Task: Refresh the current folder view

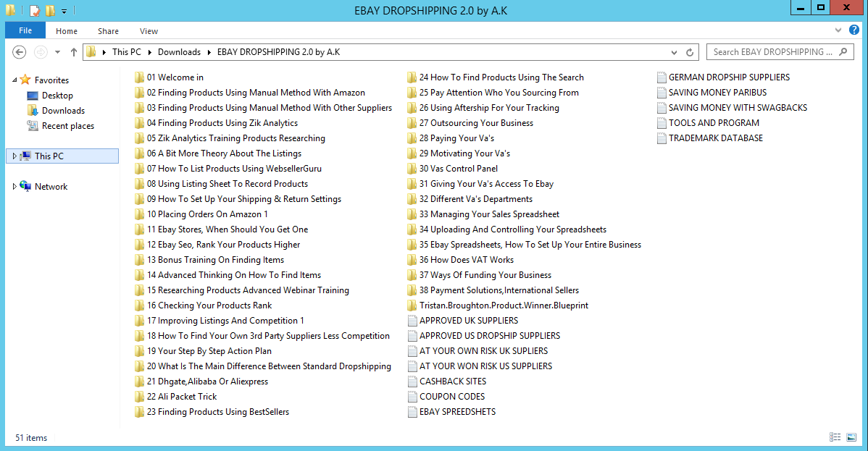Action: pyautogui.click(x=690, y=53)
